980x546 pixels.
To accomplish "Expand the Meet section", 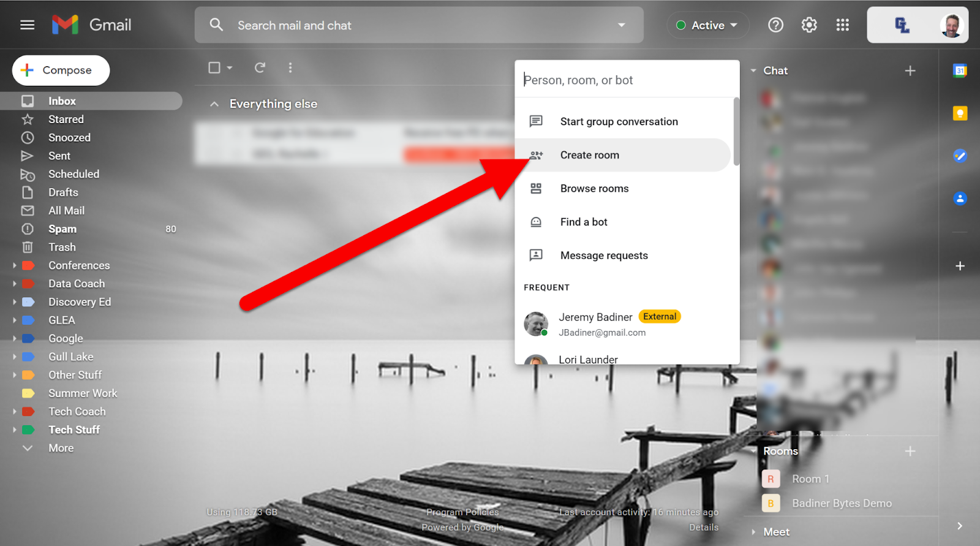I will click(x=753, y=532).
